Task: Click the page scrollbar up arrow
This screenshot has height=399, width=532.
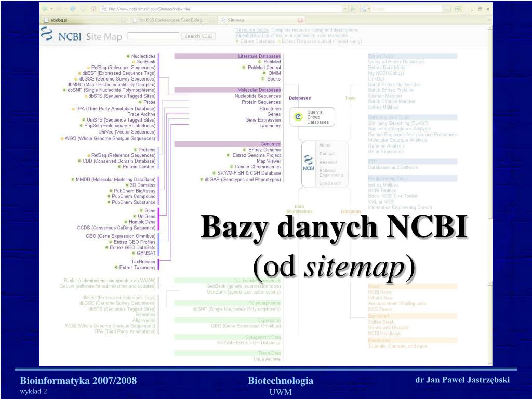Action: coord(489,28)
